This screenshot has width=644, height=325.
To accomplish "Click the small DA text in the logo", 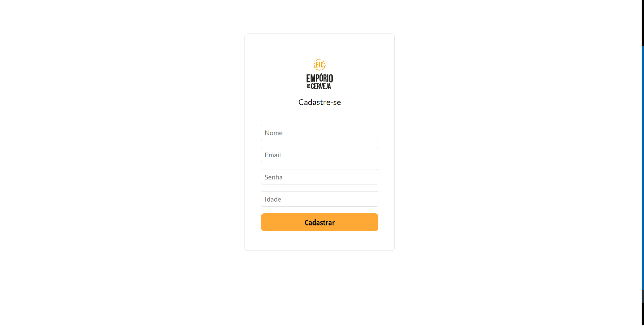I will [x=309, y=86].
